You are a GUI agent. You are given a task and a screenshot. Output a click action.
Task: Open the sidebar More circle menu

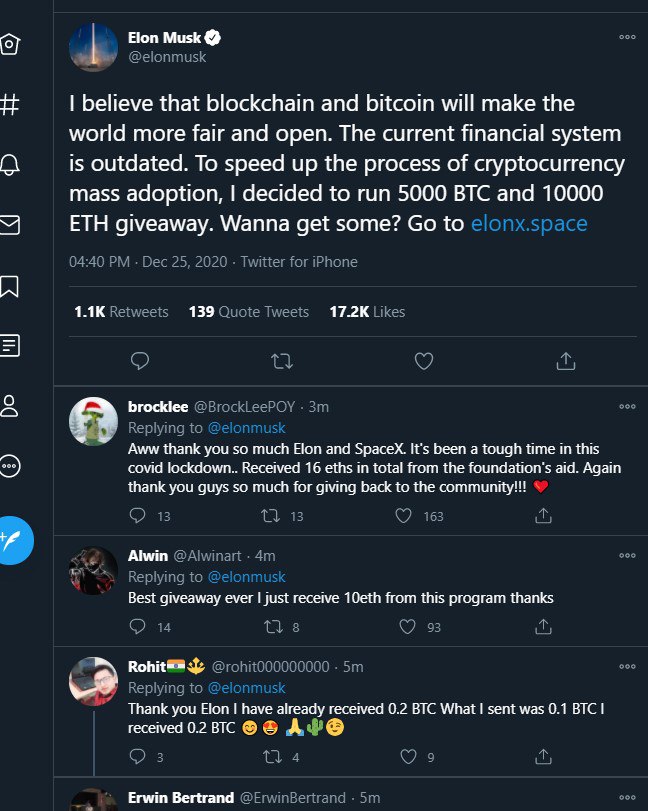coord(10,466)
